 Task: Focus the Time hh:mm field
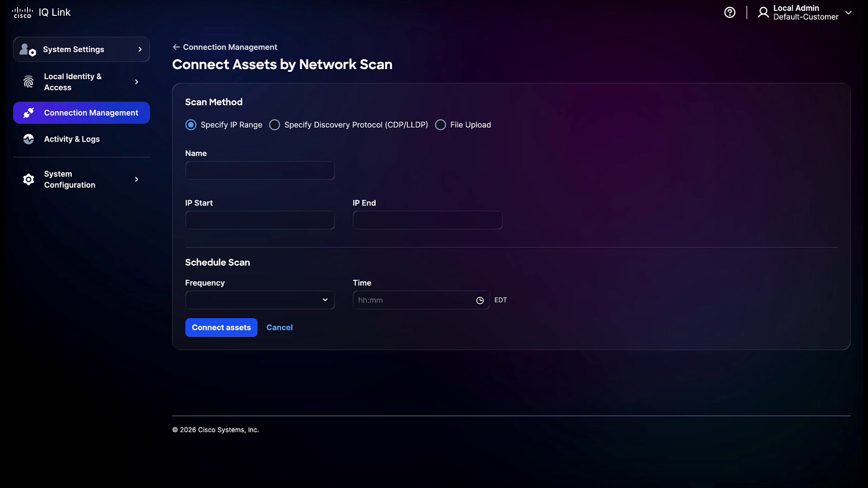pyautogui.click(x=421, y=300)
